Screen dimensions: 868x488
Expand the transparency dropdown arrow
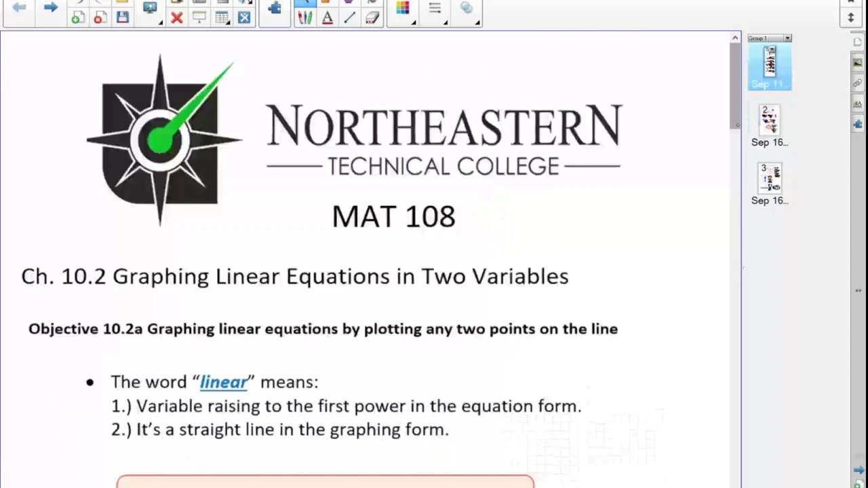[477, 22]
